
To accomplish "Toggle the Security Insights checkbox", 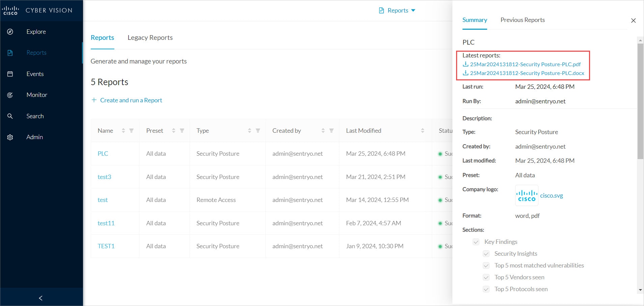I will pyautogui.click(x=486, y=254).
